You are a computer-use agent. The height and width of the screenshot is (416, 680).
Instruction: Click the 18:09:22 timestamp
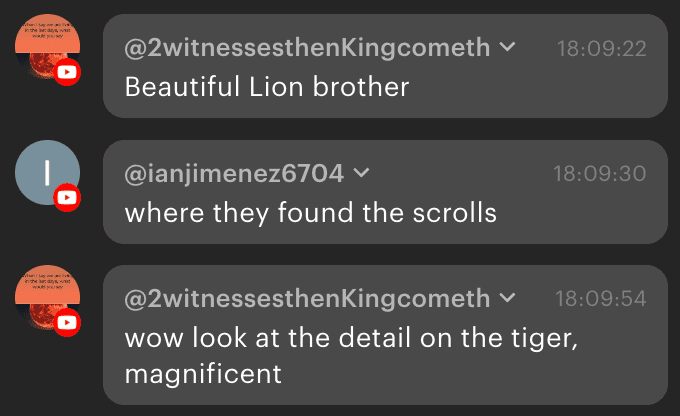(601, 48)
